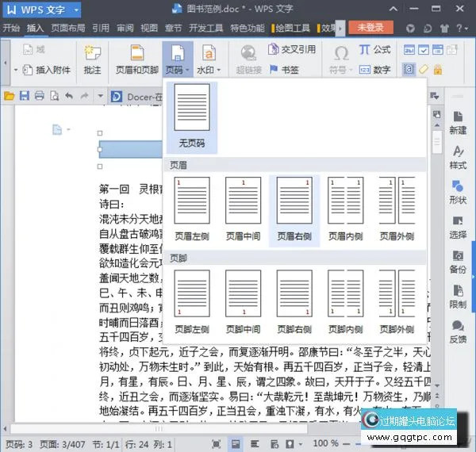Choose 页脚左侧 page number style
The height and width of the screenshot is (452, 476).
(x=192, y=303)
